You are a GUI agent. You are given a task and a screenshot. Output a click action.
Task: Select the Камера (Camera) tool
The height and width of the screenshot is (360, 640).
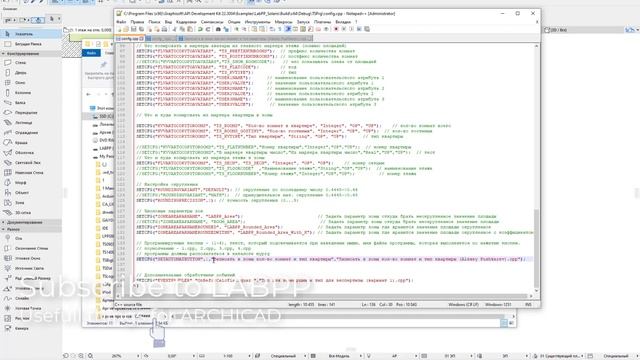(x=31, y=329)
